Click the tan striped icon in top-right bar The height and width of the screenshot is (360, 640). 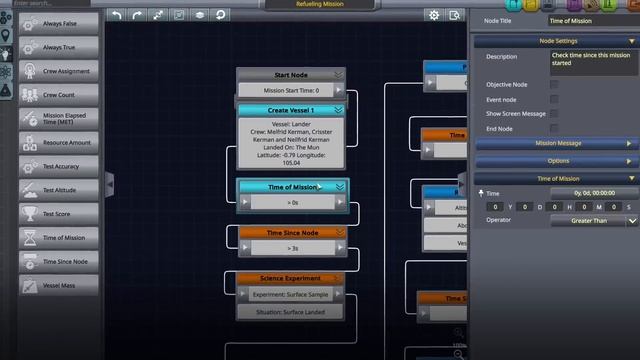coord(591,4)
